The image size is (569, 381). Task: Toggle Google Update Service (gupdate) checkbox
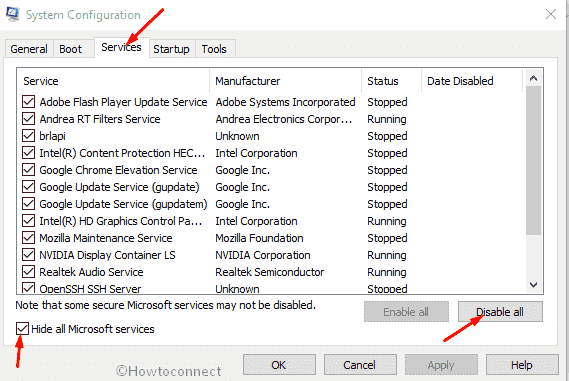28,187
